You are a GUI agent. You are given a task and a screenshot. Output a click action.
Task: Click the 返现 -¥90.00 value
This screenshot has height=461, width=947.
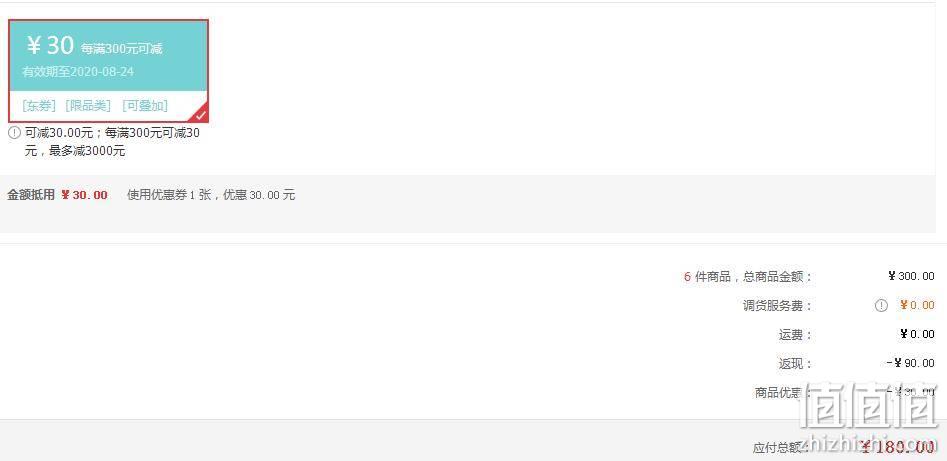(x=911, y=363)
